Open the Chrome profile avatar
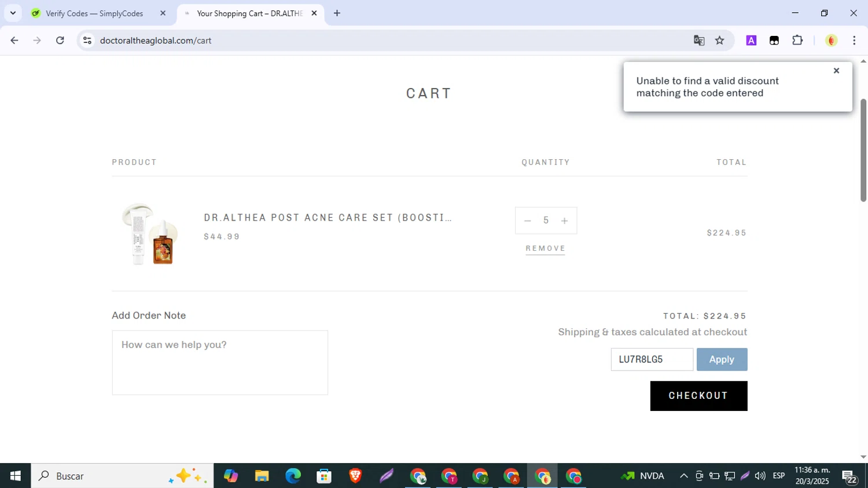This screenshot has height=488, width=868. tap(832, 41)
